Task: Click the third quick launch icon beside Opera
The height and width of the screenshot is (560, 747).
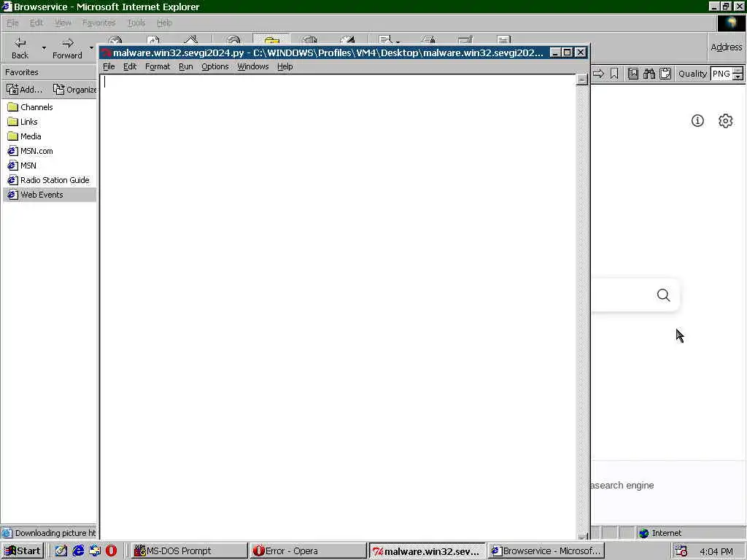Action: 95,551
